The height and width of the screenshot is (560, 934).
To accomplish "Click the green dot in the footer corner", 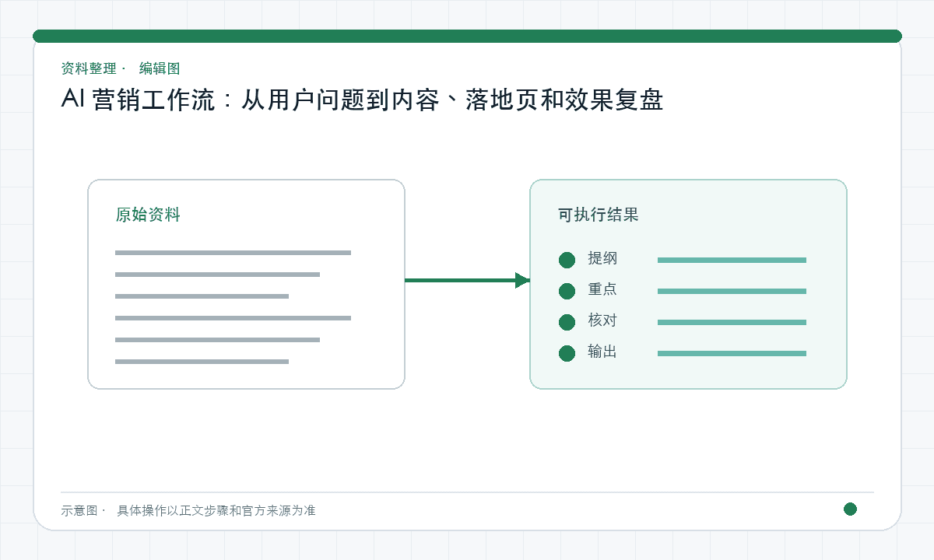I will coord(850,509).
